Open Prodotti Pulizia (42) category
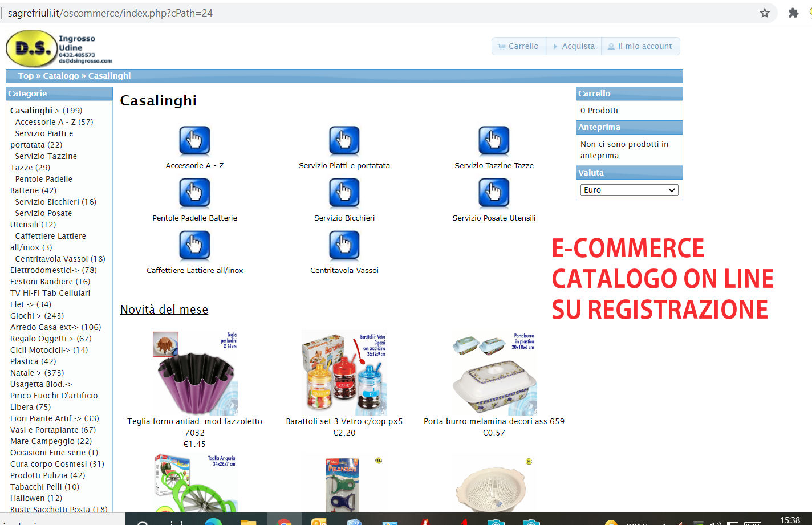Viewport: 812px width, 525px height. point(47,475)
